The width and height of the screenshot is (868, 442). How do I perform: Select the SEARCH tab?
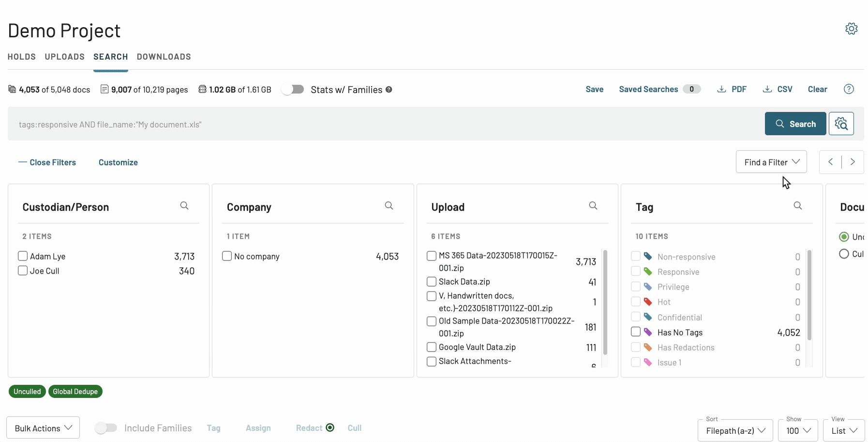pyautogui.click(x=111, y=57)
